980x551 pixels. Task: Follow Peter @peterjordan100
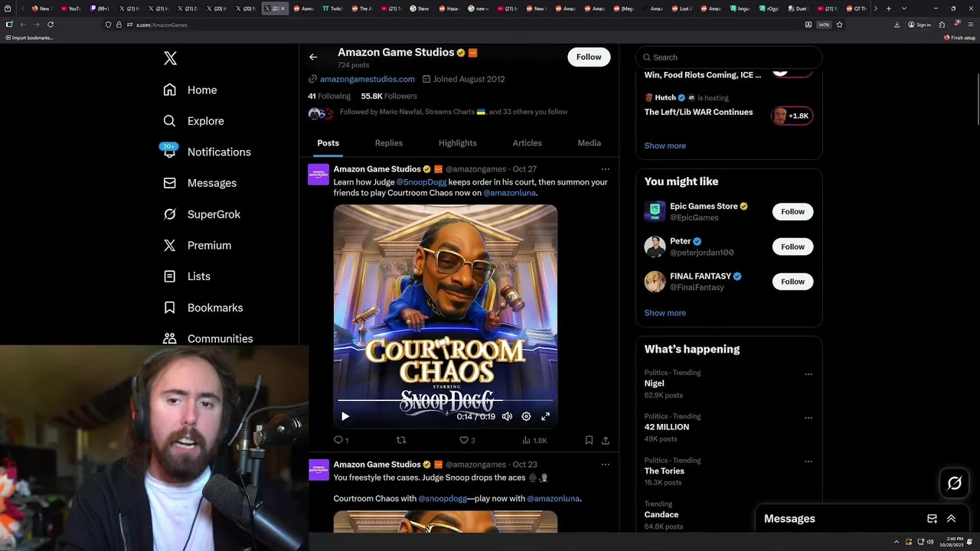pos(792,246)
